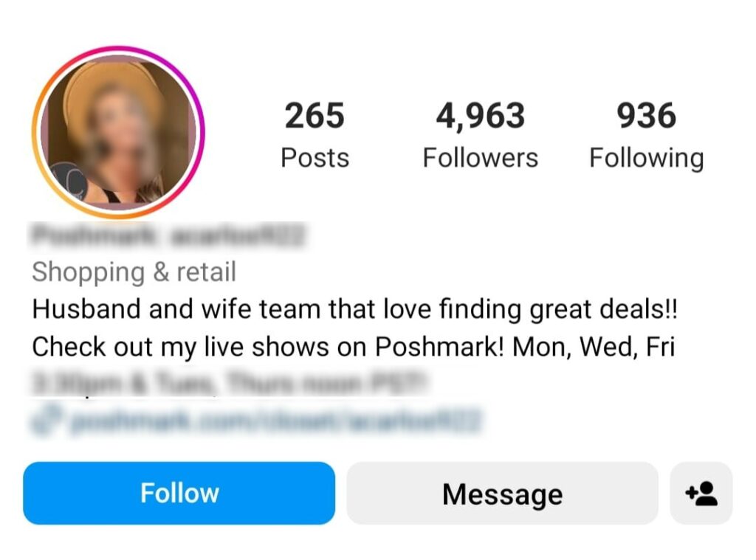Follow this Shopping & retail account
The width and height of the screenshot is (756, 560).
pyautogui.click(x=179, y=493)
